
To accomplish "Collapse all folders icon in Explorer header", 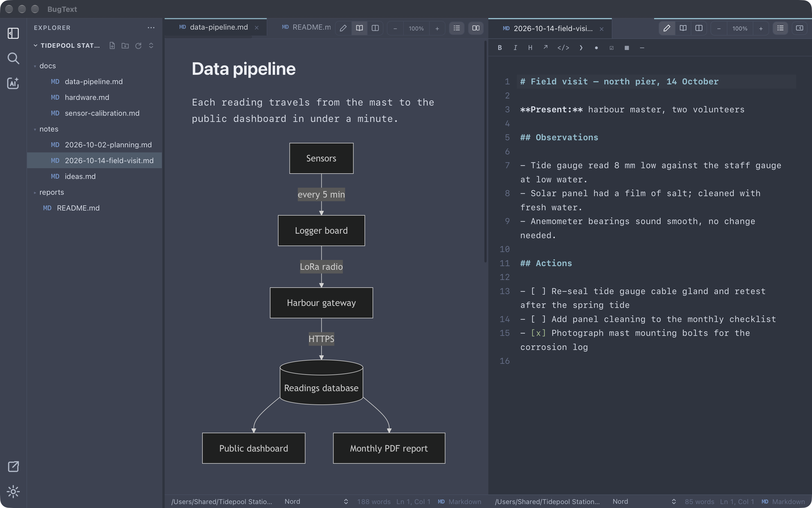I will (151, 45).
